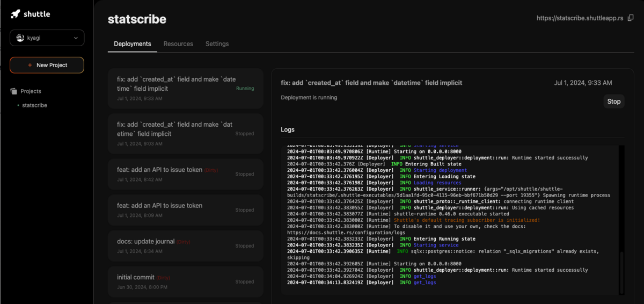Open the statscribe project in sidebar
644x304 pixels.
pos(34,105)
